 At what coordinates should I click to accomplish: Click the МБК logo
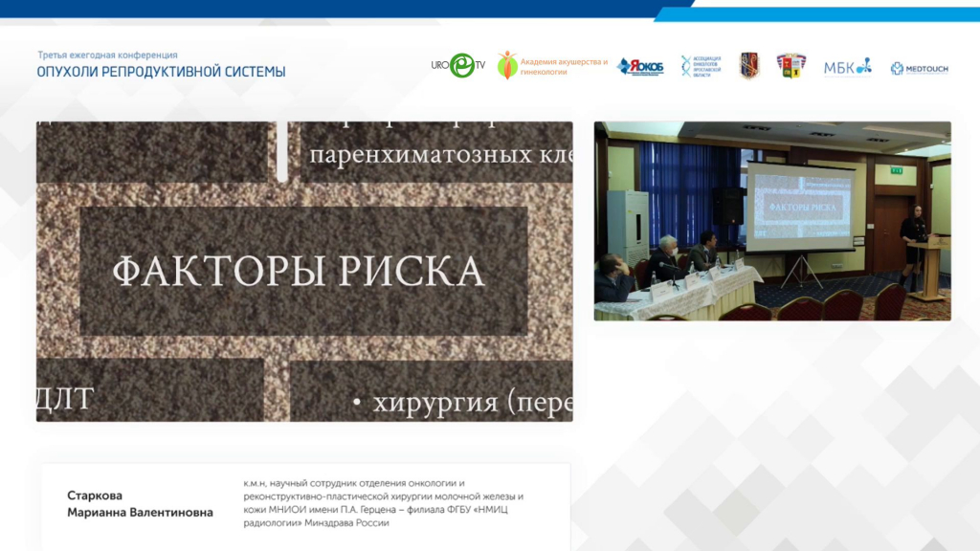pos(847,66)
